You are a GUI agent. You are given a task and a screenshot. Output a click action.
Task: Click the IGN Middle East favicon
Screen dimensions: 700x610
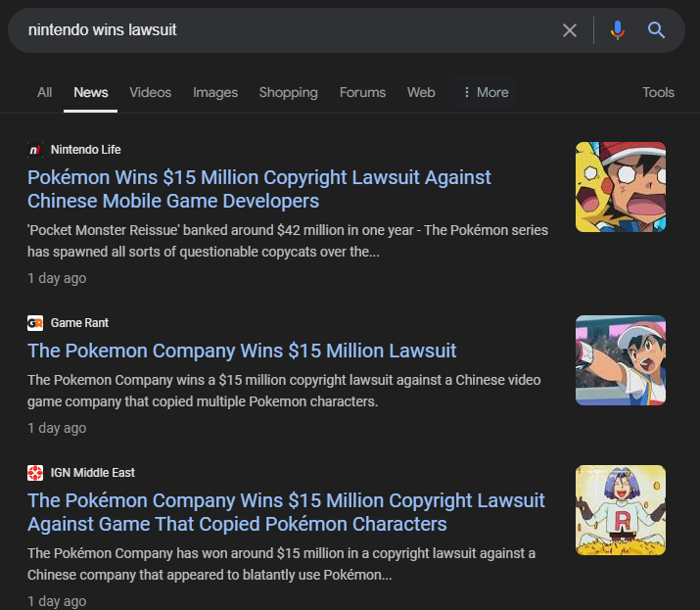[35, 473]
